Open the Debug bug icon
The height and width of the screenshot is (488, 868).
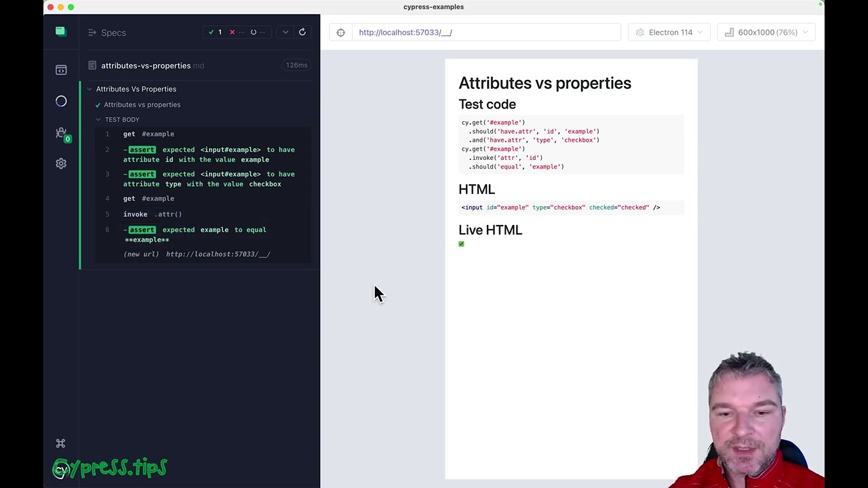(x=61, y=133)
